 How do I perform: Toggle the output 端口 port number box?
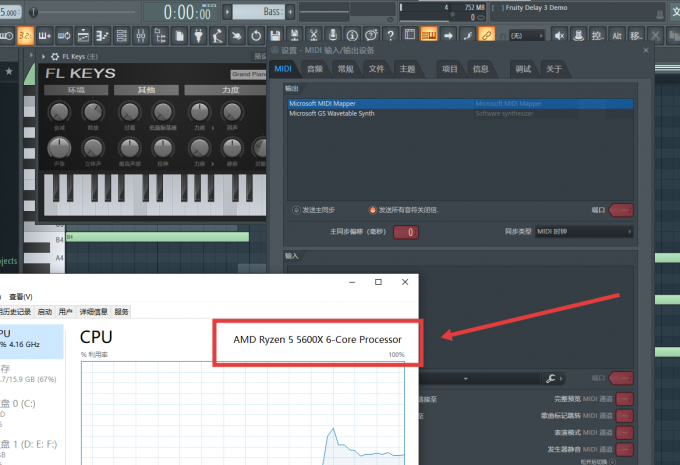pos(621,210)
